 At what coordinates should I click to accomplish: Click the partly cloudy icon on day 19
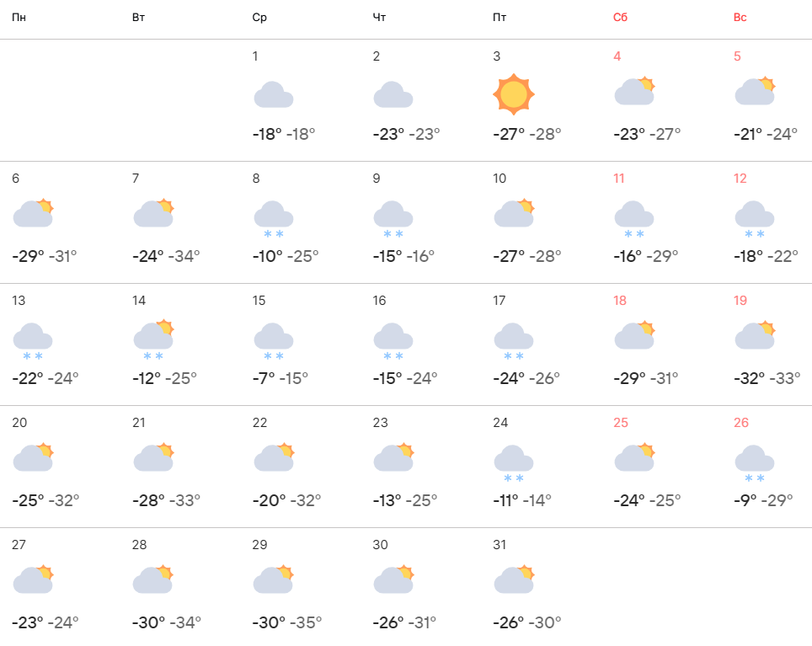tap(755, 335)
